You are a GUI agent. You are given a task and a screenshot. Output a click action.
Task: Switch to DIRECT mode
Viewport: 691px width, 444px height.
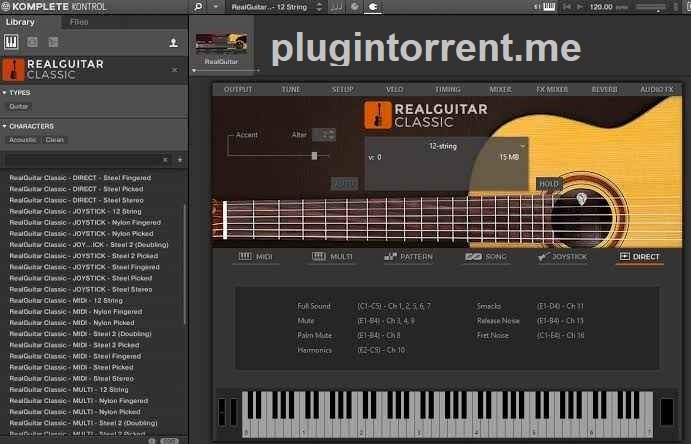639,256
